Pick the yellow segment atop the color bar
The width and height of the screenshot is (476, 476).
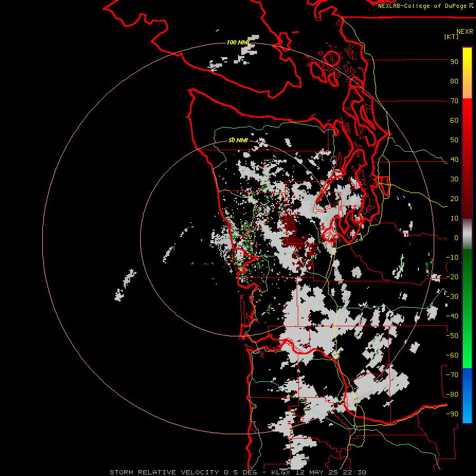click(x=467, y=73)
